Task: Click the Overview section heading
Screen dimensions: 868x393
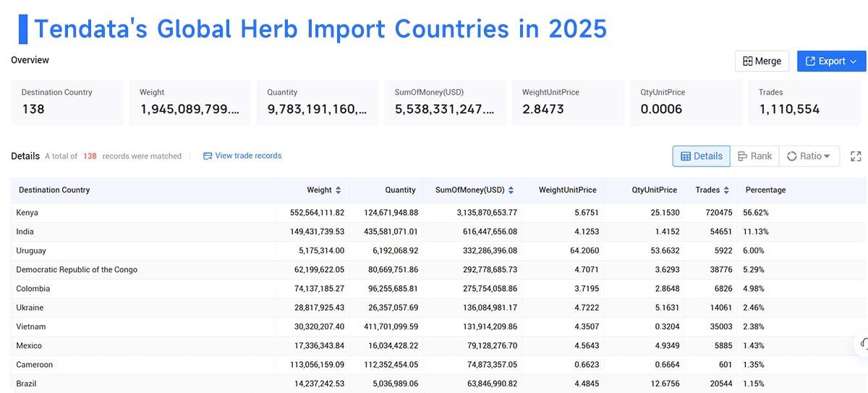Action: [30, 60]
